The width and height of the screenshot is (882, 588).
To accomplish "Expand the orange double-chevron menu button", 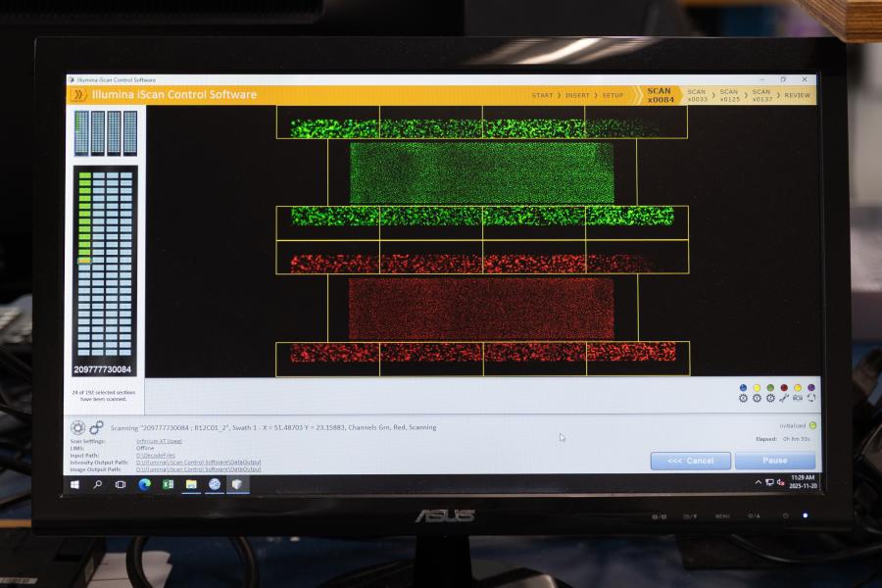I will (x=78, y=94).
